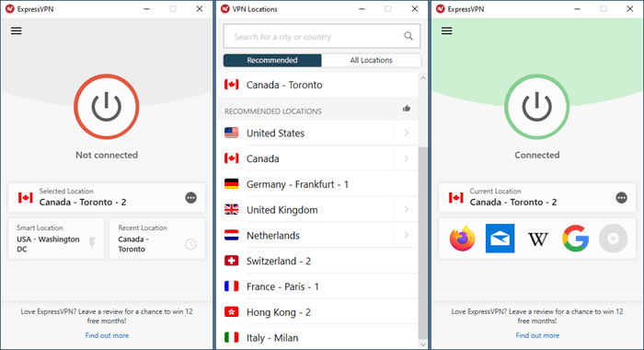Open Current Location Canada - Toronto - 2 card
Image resolution: width=644 pixels, height=350 pixels.
pos(537,198)
